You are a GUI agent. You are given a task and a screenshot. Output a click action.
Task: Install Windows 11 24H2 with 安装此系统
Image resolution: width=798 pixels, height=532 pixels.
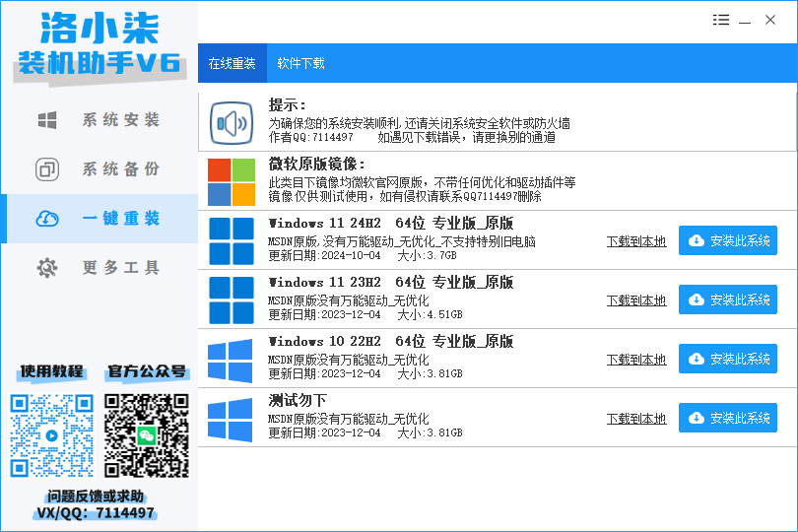[727, 241]
